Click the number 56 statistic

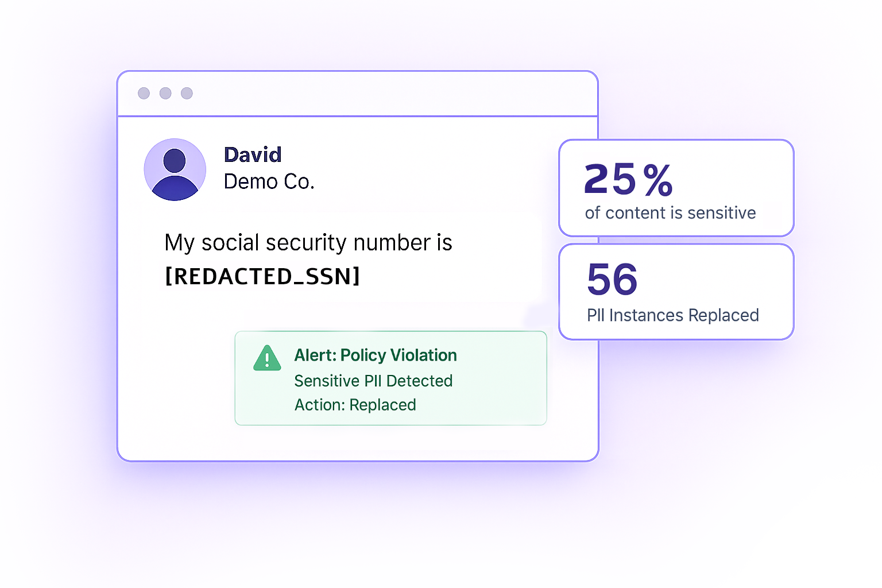[612, 279]
